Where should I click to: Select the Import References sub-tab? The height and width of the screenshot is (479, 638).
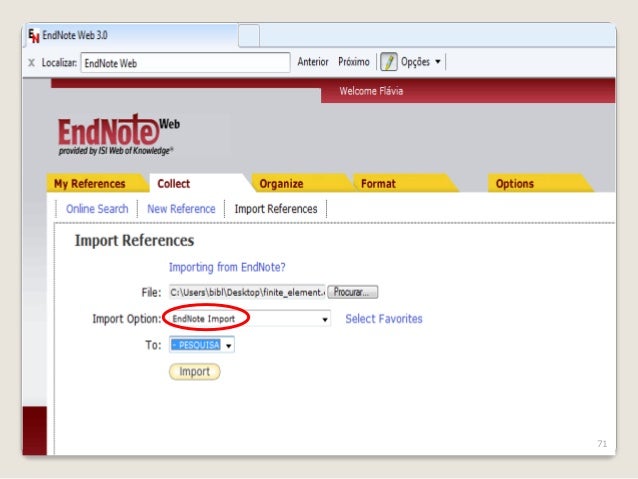click(x=276, y=209)
